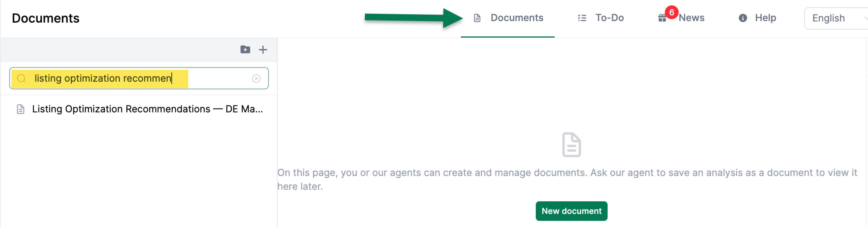This screenshot has width=868, height=227.
Task: Add a document using the plus icon
Action: (x=263, y=50)
